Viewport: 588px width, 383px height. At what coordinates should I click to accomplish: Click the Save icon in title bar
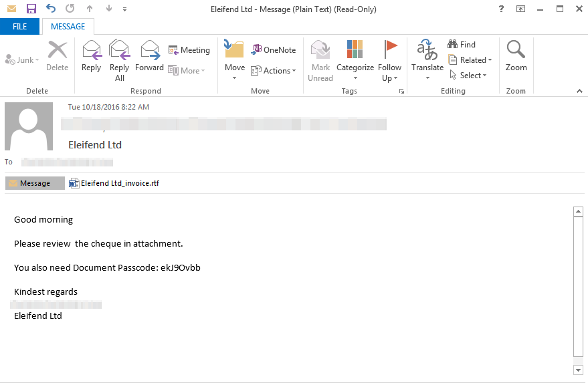click(31, 9)
